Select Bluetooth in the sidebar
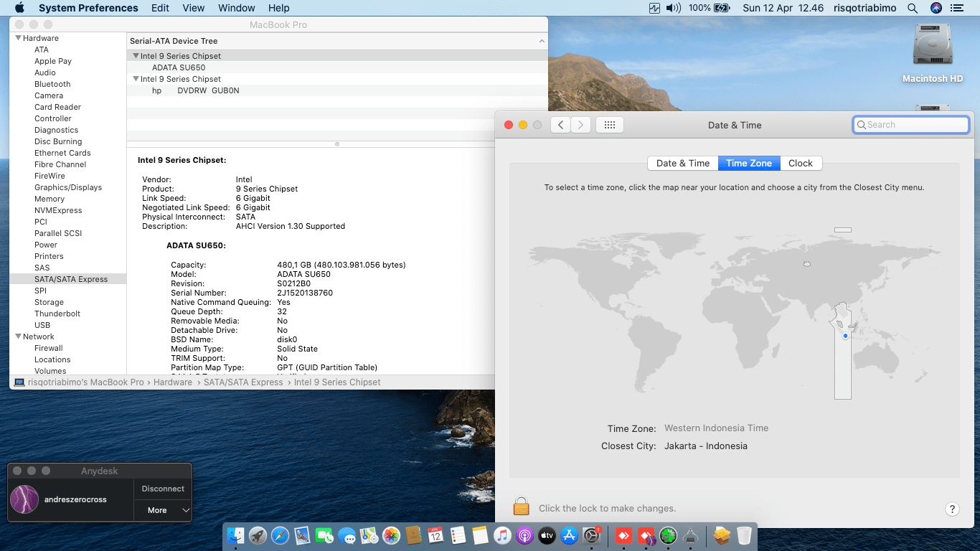Viewport: 980px width, 551px height. point(52,84)
